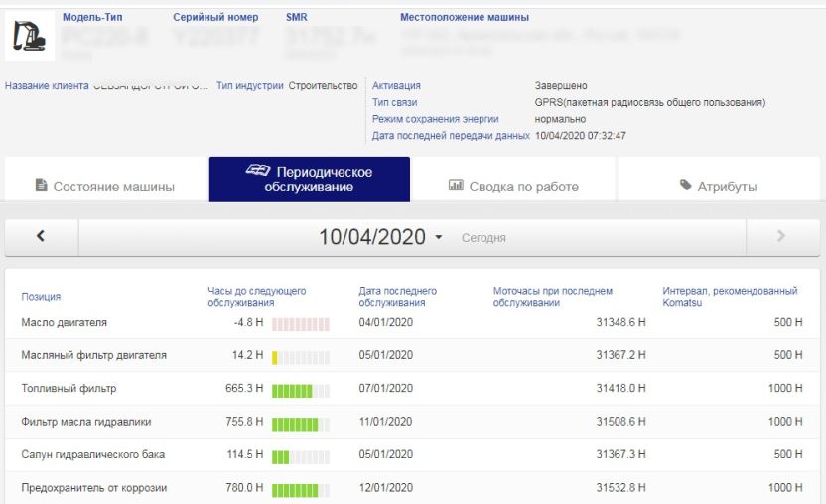Select the Предохранитель от коррозии row label

click(93, 488)
